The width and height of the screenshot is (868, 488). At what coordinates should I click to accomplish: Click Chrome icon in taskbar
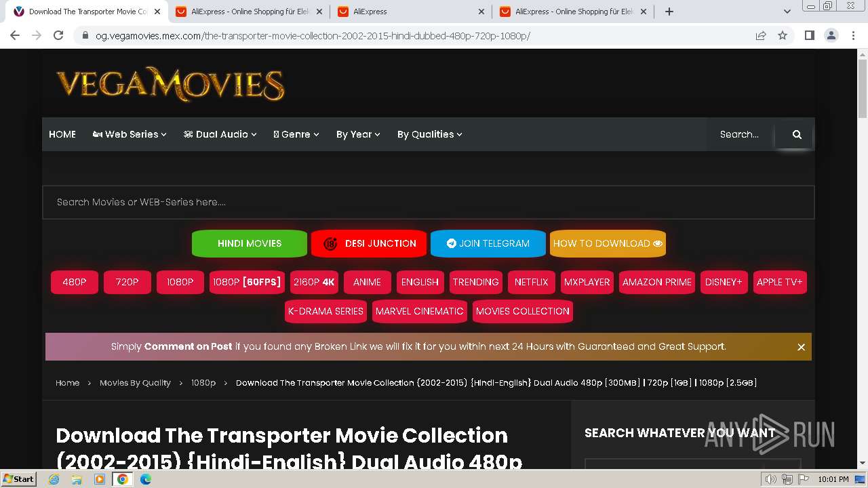pos(123,479)
